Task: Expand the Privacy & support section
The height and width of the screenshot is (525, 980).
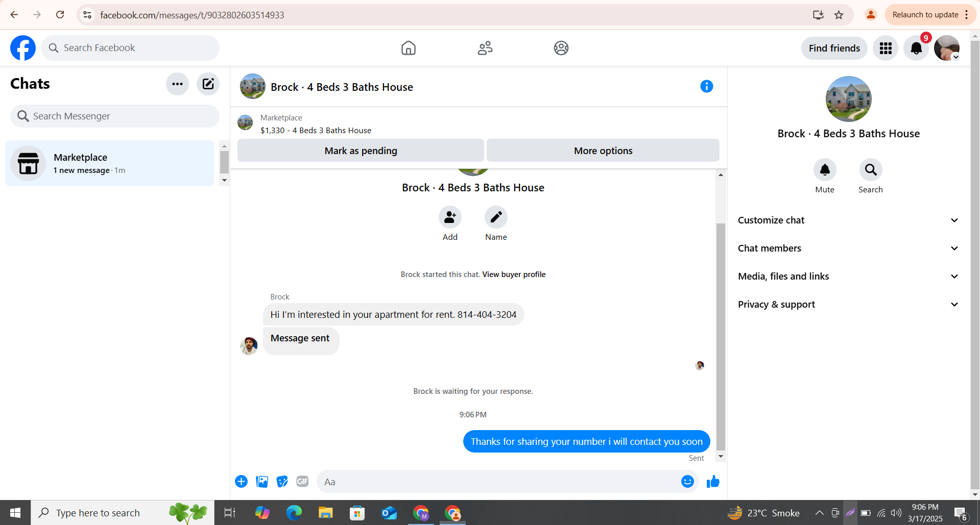Action: [849, 305]
